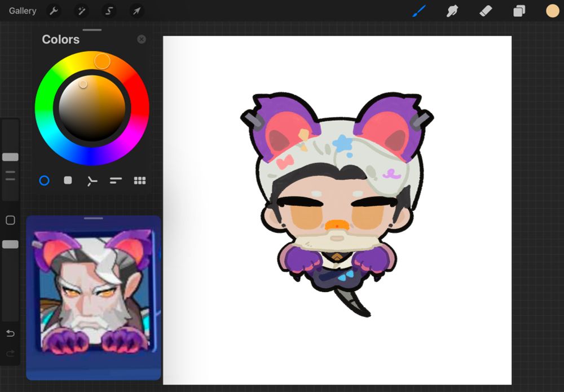Switch to Harmony color mode
Screen dimensions: 564x392
pyautogui.click(x=92, y=181)
